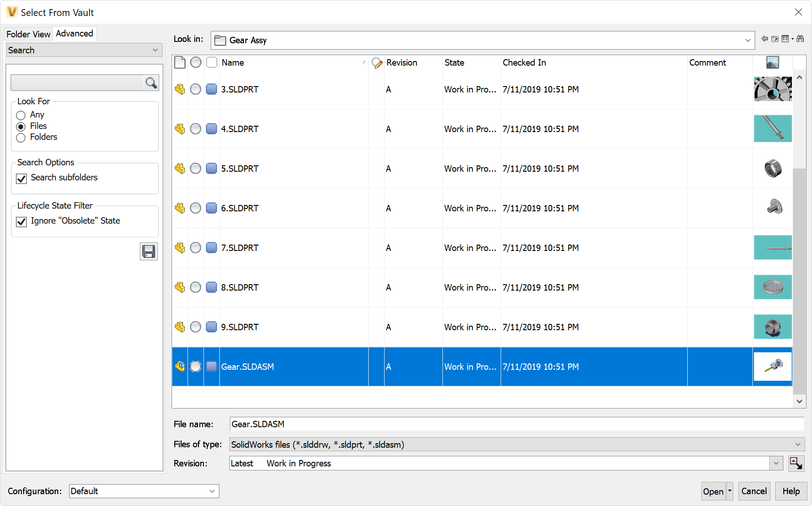This screenshot has width=812, height=506.
Task: Click the scrollbar down arrow
Action: [799, 401]
